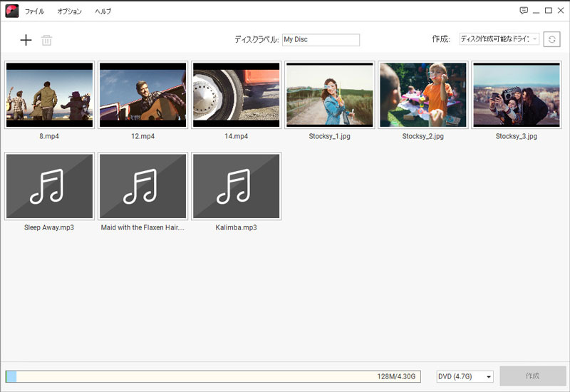Viewport: 570px width, 392px height.
Task: Click the Stocksy_1.jpg file name label
Action: (x=330, y=136)
